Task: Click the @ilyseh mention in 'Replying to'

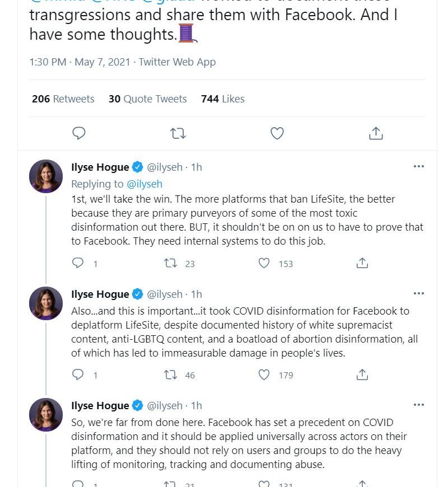Action: [x=144, y=184]
